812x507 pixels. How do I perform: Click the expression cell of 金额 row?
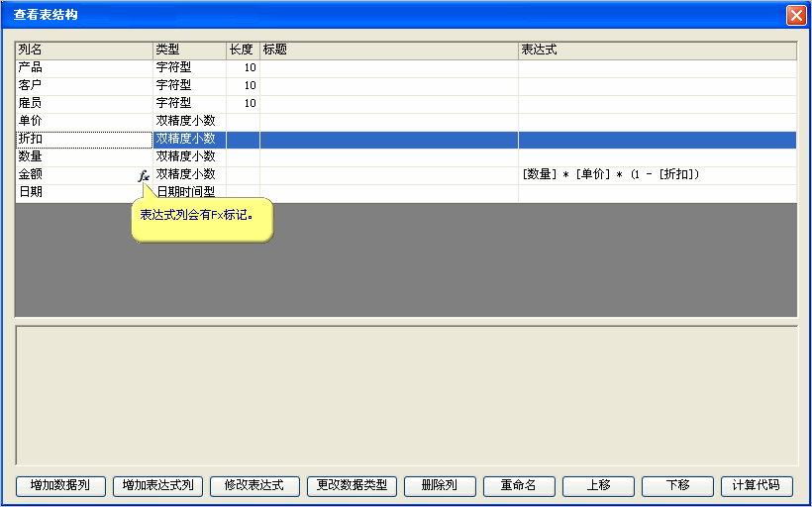click(x=657, y=174)
